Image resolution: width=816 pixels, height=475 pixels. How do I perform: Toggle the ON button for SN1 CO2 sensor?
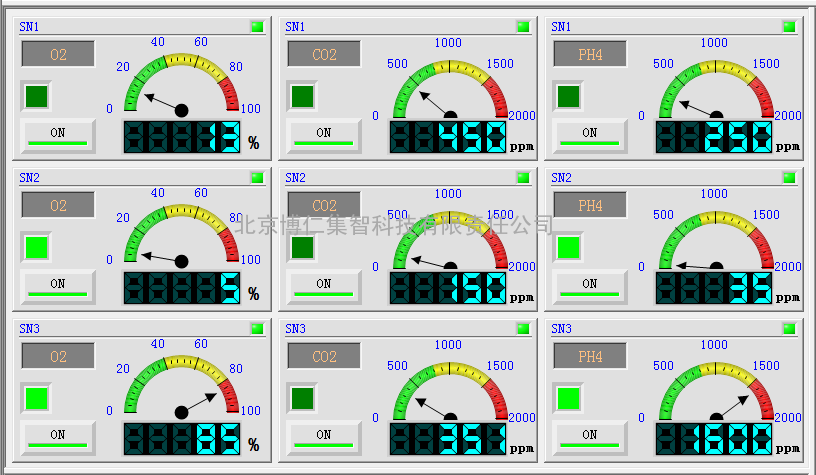(x=324, y=136)
